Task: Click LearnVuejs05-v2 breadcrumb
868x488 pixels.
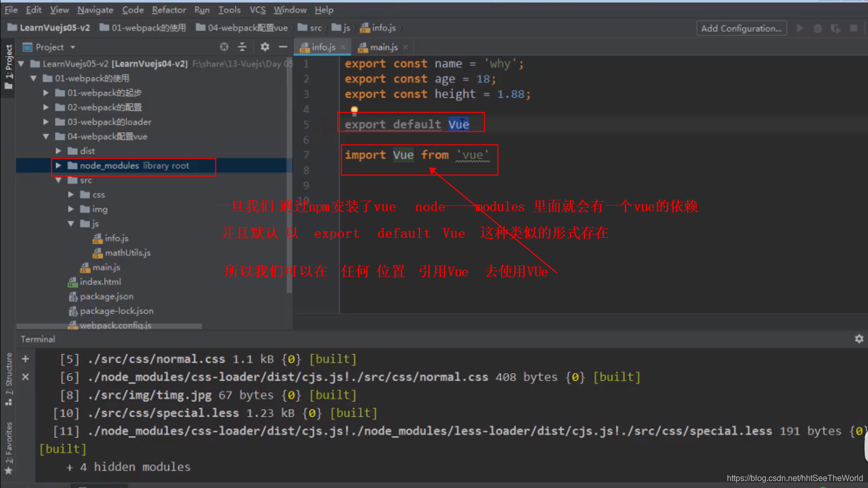Action: coord(49,28)
